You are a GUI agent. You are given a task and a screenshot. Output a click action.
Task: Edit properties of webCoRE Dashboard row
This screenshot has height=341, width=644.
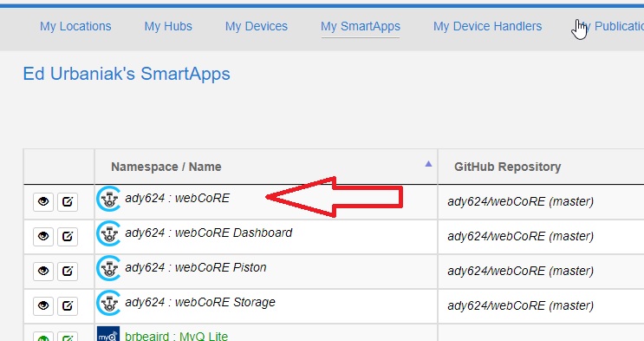coord(68,236)
